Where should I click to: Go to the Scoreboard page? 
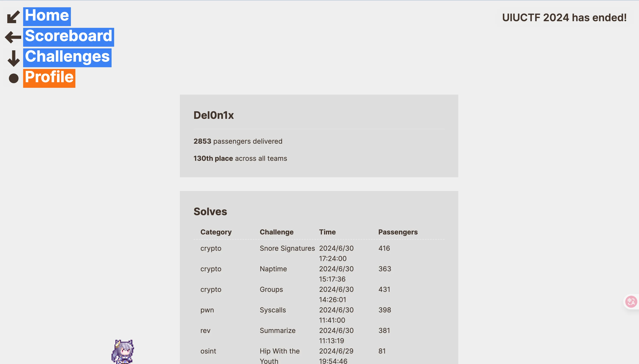coord(69,37)
